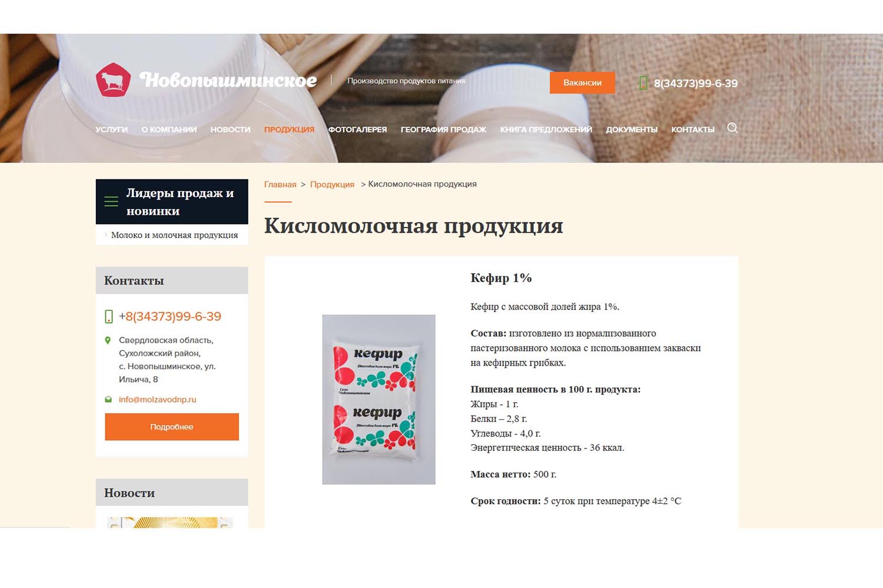Click the red cow logo icon
The height and width of the screenshot is (588, 883).
click(113, 80)
